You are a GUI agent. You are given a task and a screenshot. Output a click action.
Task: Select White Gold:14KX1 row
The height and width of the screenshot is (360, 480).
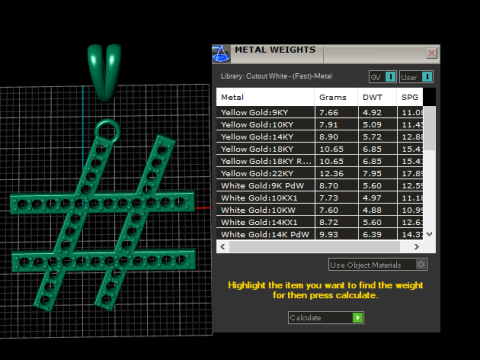click(320, 222)
